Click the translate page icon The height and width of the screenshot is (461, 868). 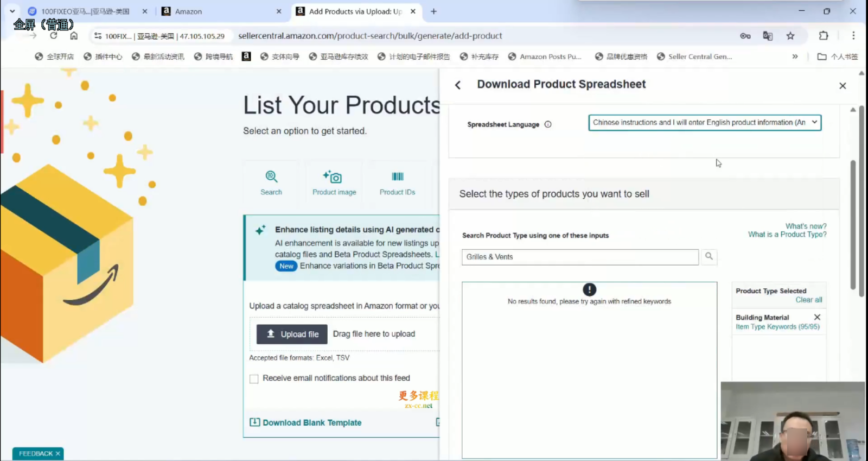click(x=767, y=36)
